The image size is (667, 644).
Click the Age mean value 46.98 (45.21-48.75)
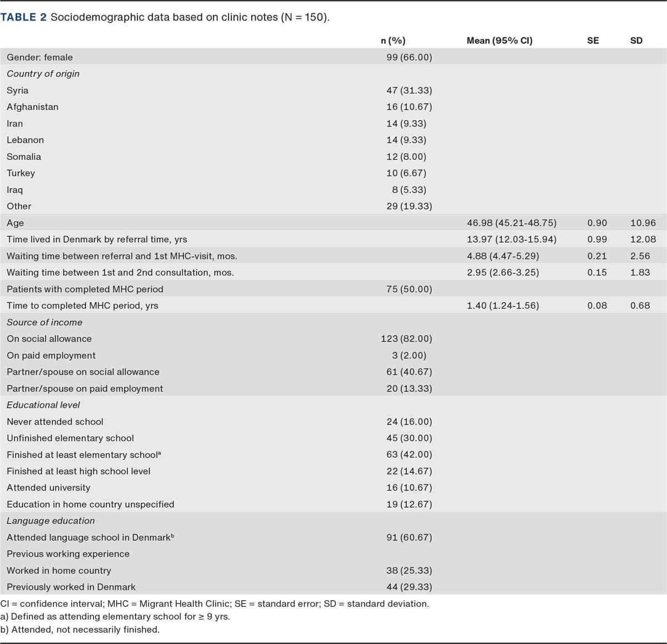click(x=511, y=223)
